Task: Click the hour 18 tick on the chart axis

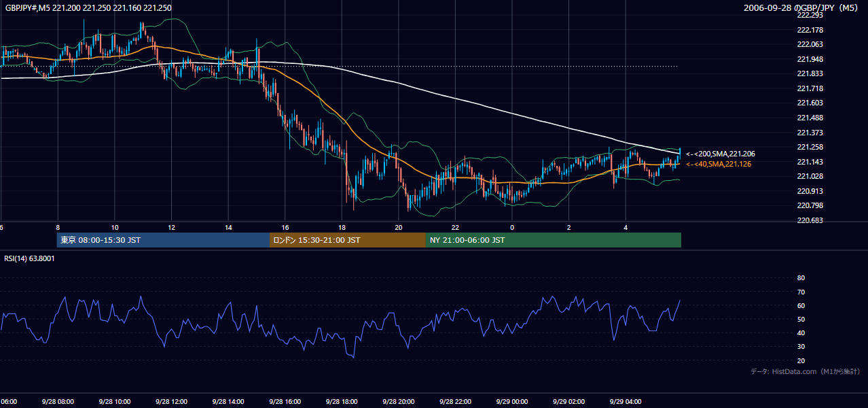Action: pyautogui.click(x=342, y=228)
